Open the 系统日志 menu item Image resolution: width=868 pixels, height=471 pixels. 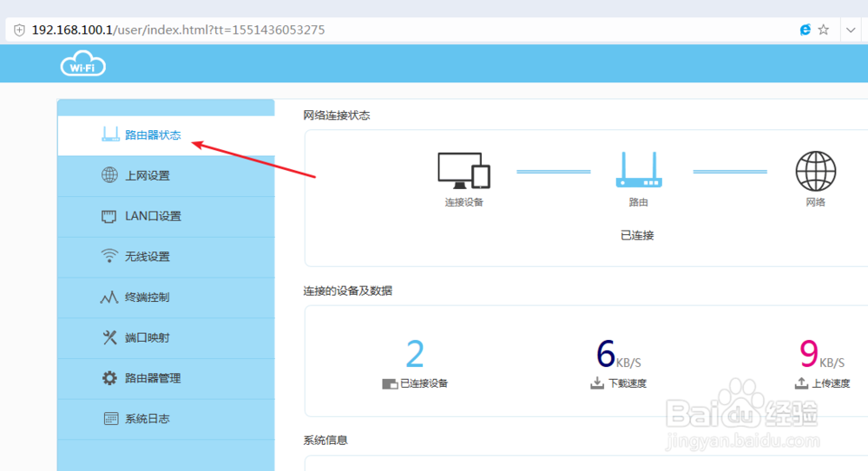point(166,419)
